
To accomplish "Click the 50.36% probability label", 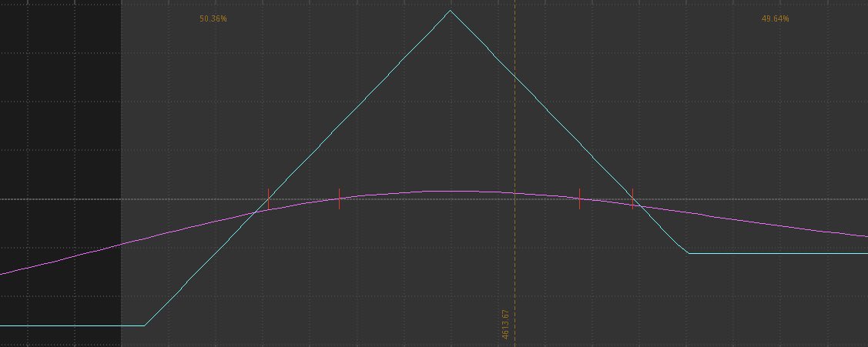I will [x=213, y=18].
